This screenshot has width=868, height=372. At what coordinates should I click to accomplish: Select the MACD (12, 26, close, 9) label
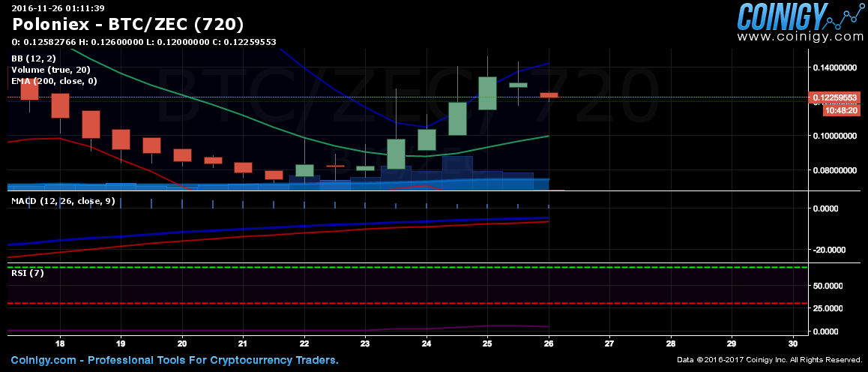coord(64,201)
